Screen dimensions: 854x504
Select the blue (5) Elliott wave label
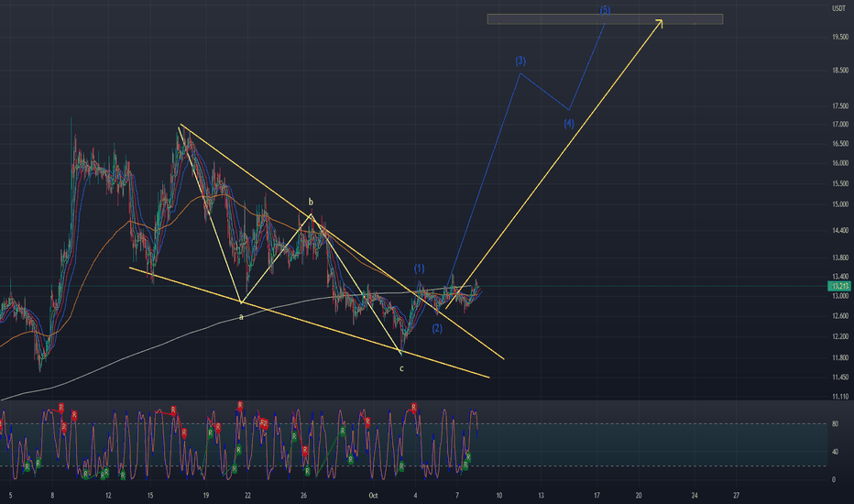point(605,10)
